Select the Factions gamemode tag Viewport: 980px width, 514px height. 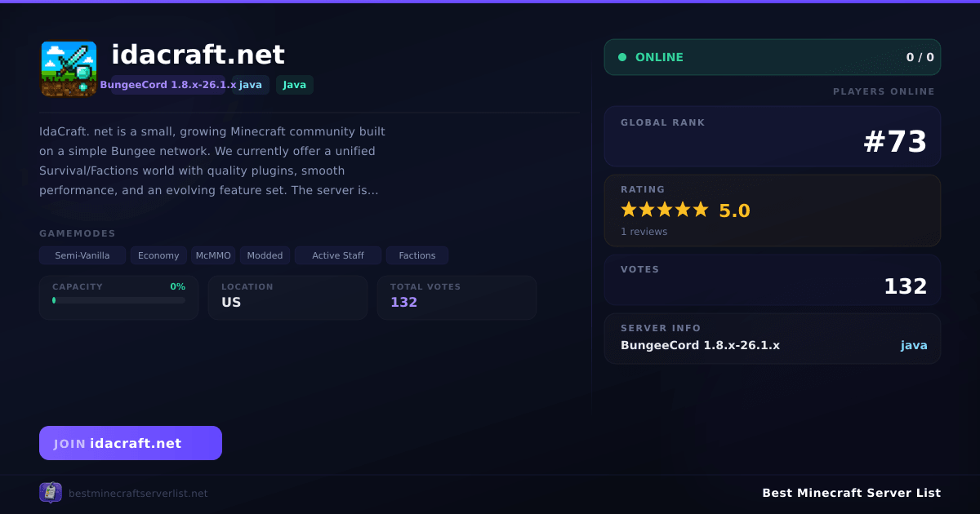pyautogui.click(x=417, y=255)
